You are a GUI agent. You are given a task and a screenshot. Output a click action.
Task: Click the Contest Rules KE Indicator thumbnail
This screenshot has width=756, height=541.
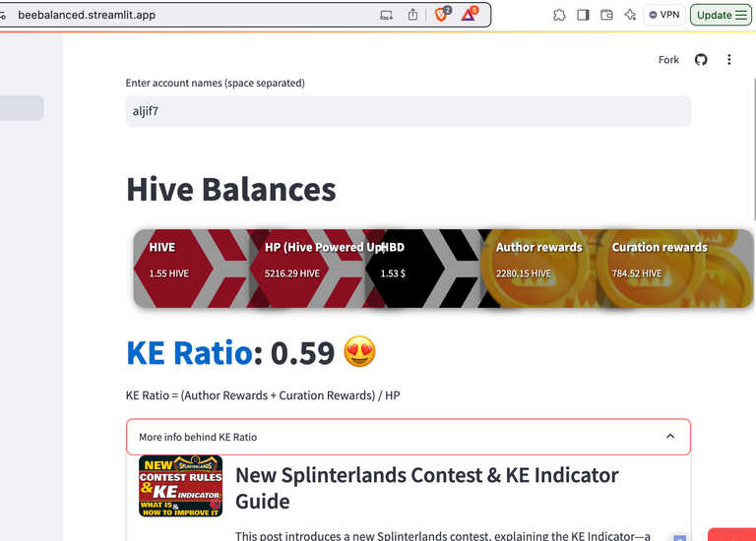point(181,486)
